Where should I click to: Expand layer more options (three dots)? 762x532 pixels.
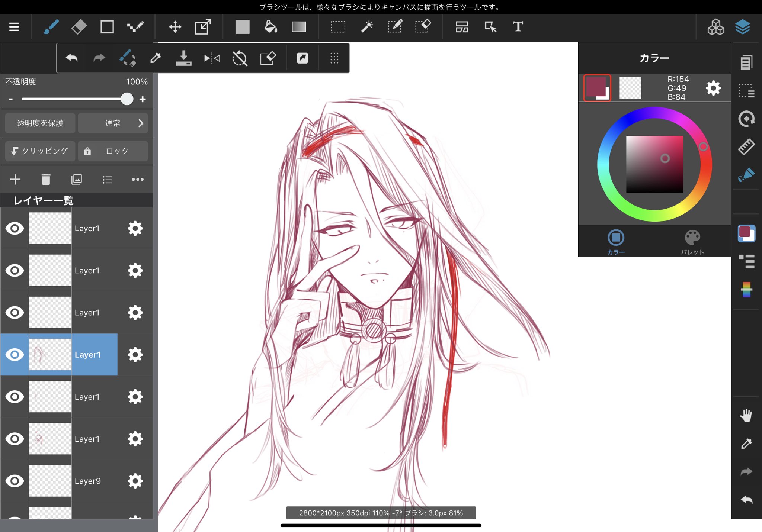(x=137, y=180)
